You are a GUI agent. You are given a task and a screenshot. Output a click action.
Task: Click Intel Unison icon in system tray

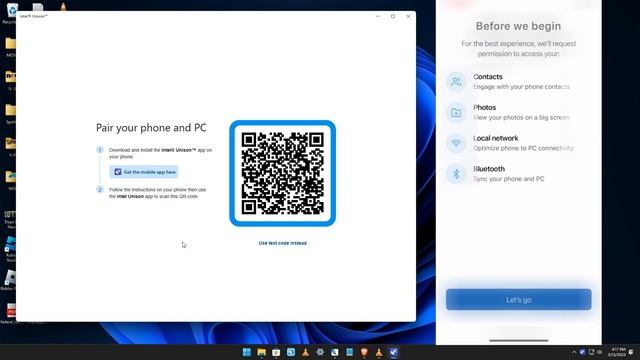(x=582, y=352)
